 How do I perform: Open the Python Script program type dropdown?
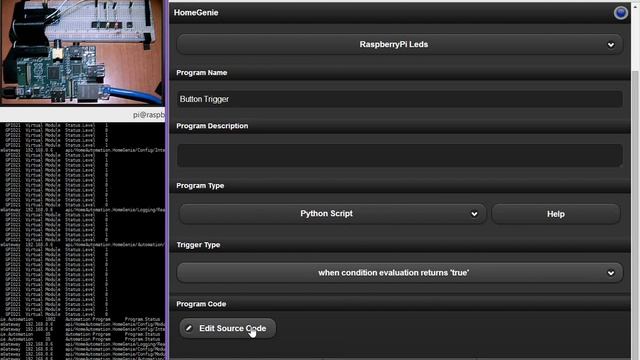tap(333, 214)
